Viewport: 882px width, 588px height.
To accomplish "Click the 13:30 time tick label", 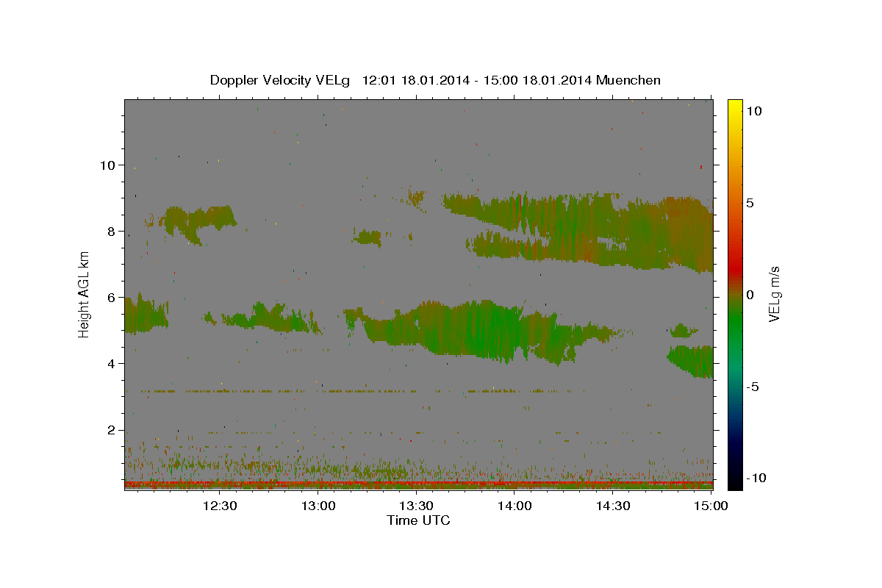I will coord(416,506).
